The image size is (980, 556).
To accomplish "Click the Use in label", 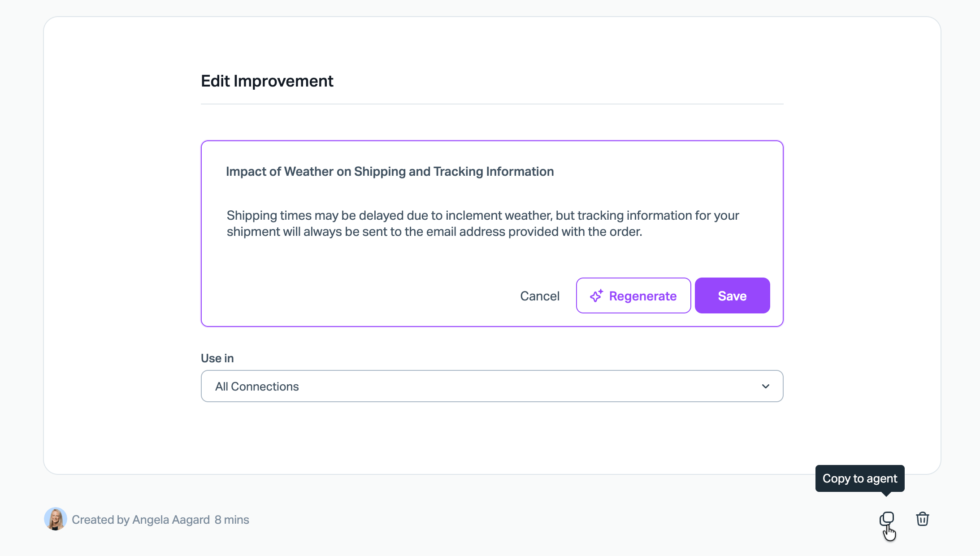I will coord(217,358).
